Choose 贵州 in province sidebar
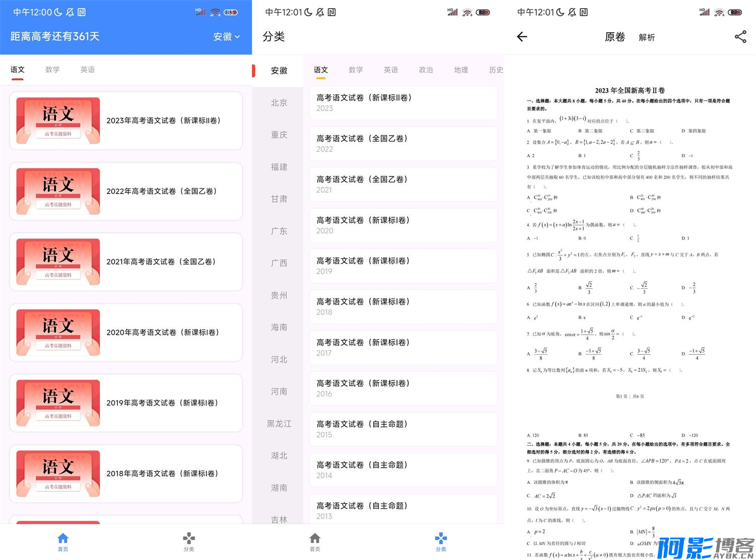The width and height of the screenshot is (756, 560). click(x=279, y=295)
